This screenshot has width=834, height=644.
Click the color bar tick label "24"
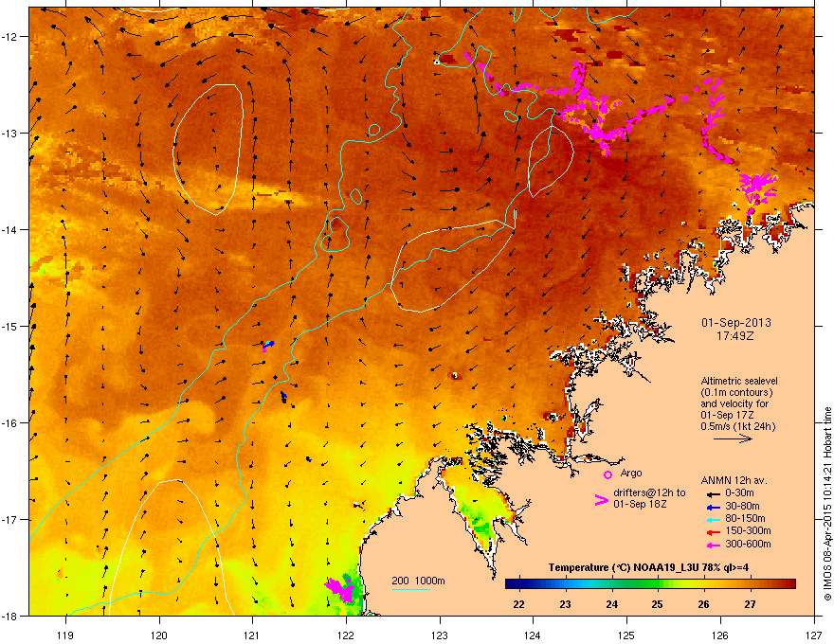pyautogui.click(x=611, y=604)
